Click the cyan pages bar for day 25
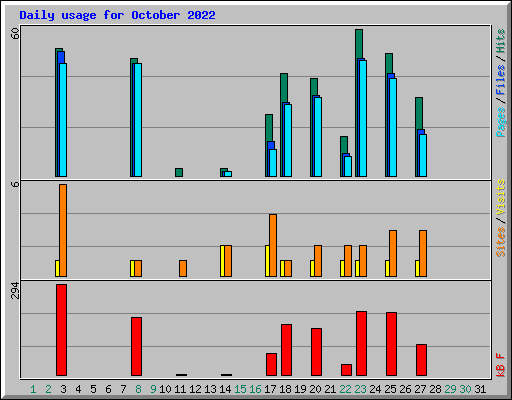The height and width of the screenshot is (400, 512). (x=393, y=127)
